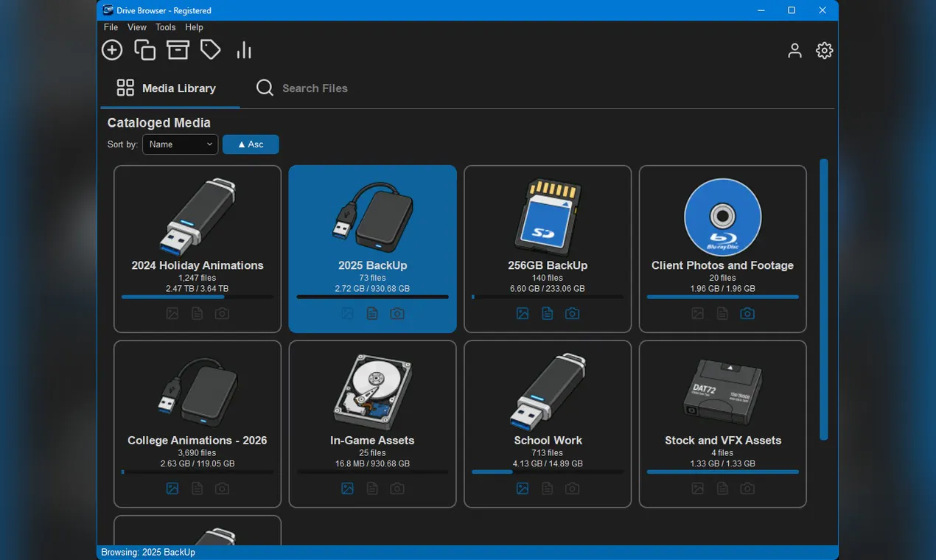The image size is (936, 560).
Task: Click the image icon on 256GB BackUp card
Action: [523, 314]
